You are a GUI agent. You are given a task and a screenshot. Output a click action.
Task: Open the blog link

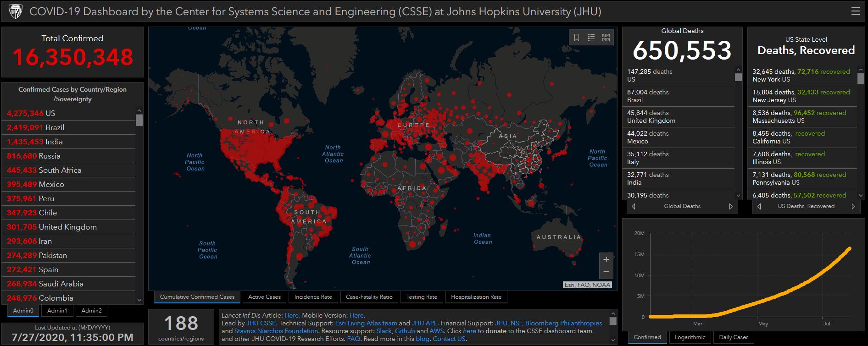[x=422, y=339]
